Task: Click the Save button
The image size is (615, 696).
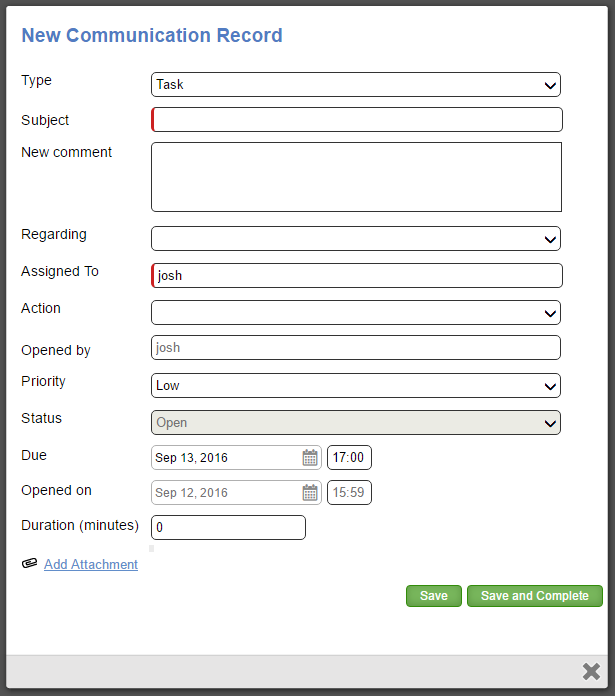Action: coord(433,596)
